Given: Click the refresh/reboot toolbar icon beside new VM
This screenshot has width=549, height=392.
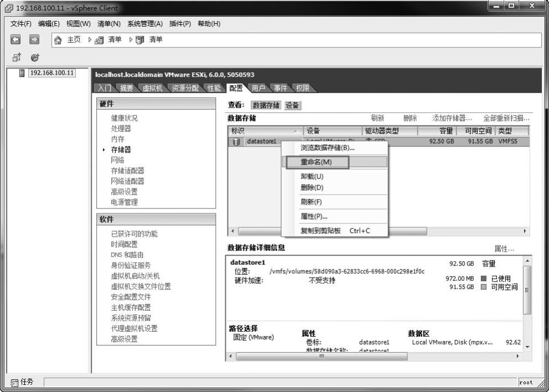Looking at the screenshot, I should point(35,58).
